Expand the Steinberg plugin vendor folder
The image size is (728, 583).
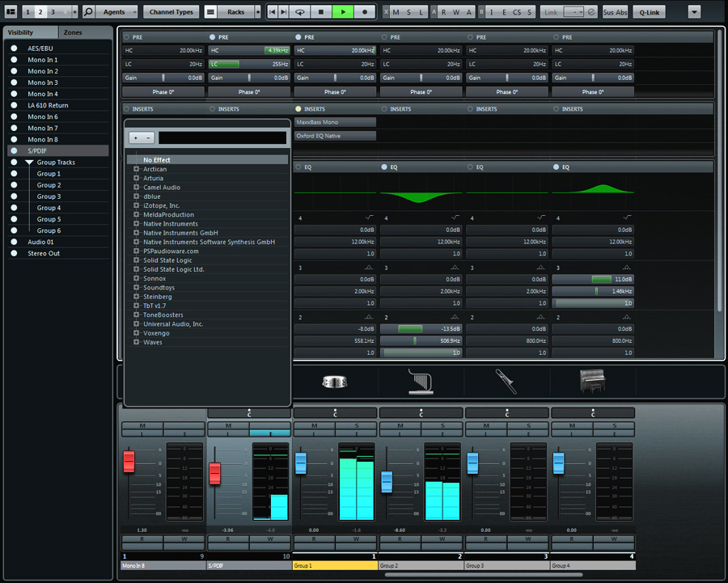pos(137,297)
